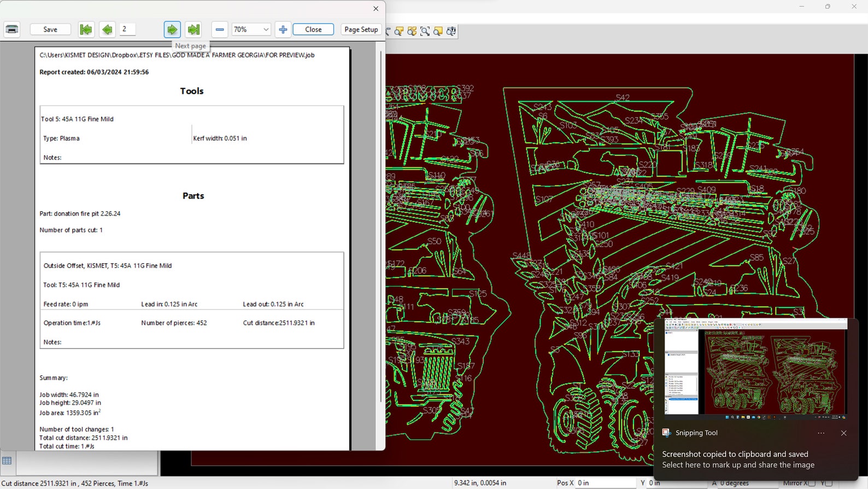Open Snipping Tool notification options menu
This screenshot has width=868, height=489.
821,433
